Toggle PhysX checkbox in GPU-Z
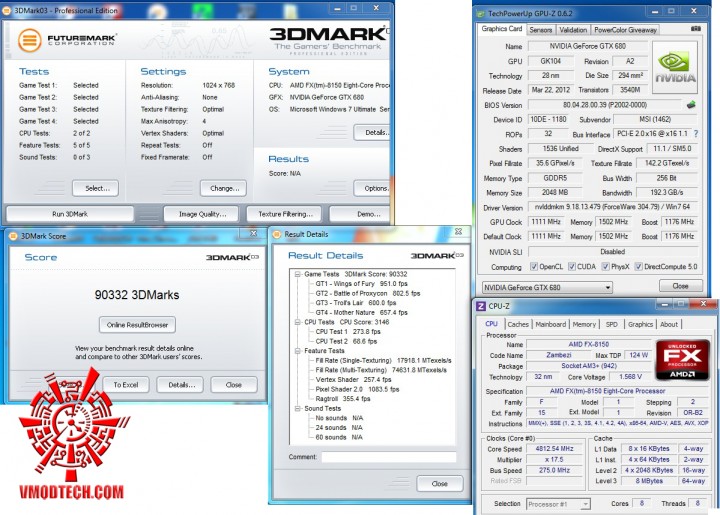Viewport: 720px width, 515px height. coord(605,266)
